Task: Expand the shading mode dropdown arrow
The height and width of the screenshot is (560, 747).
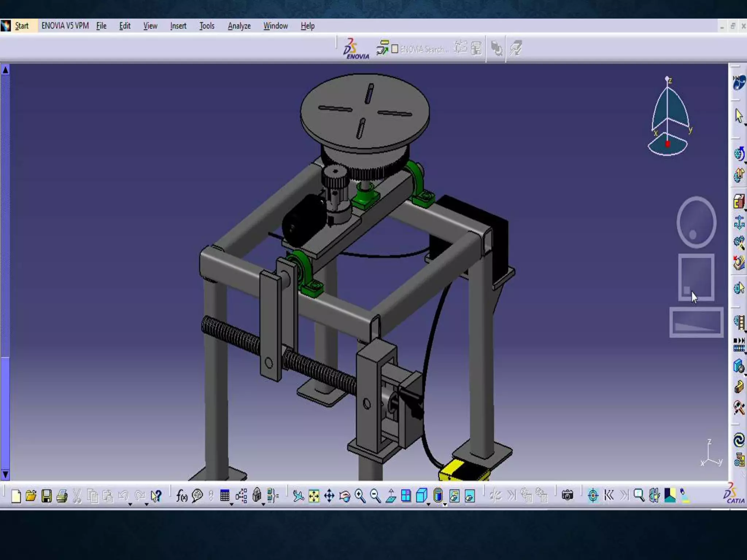Action: click(445, 504)
